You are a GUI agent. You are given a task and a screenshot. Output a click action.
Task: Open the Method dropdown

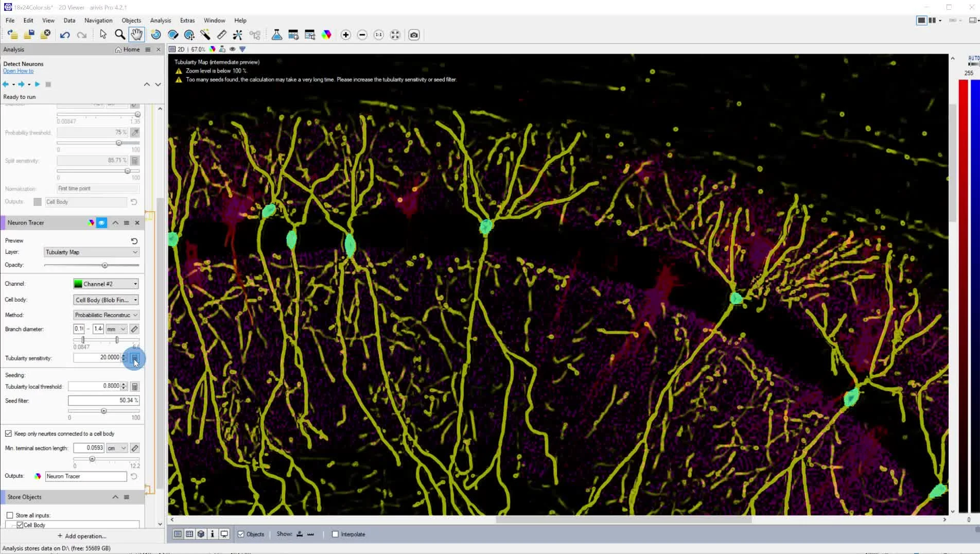click(106, 315)
